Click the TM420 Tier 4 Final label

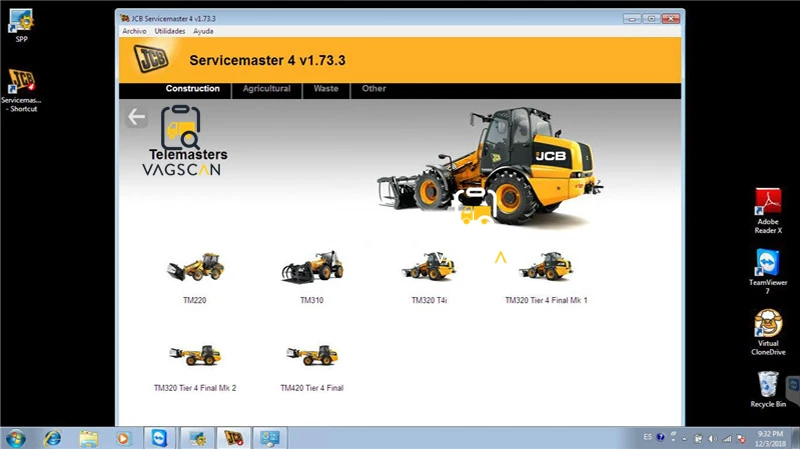coord(312,388)
